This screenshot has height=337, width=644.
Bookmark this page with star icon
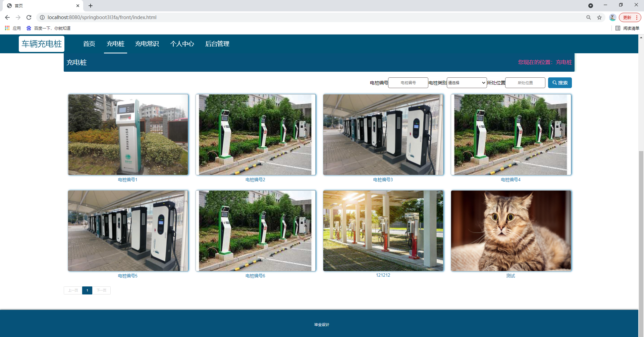coord(599,17)
